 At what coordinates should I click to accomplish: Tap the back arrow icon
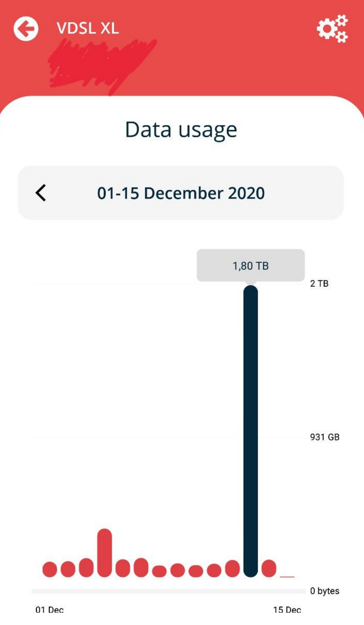[x=26, y=29]
